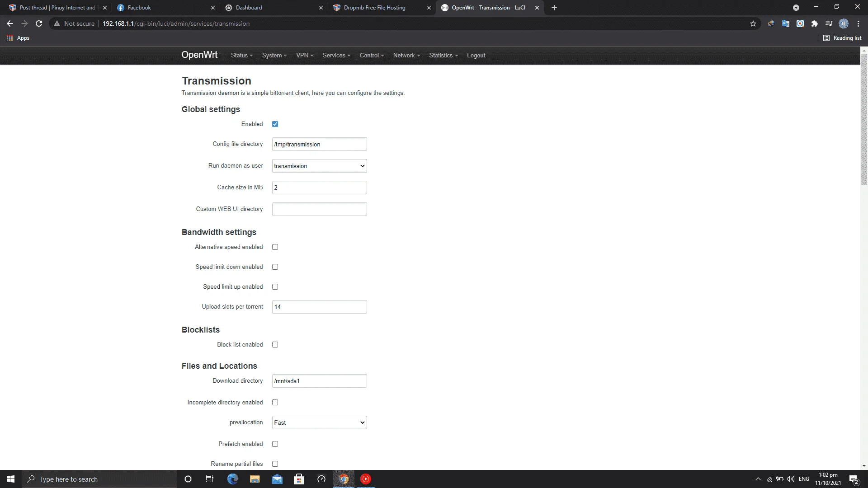Click the taskbar search box
This screenshot has height=488, width=868.
coord(99,479)
